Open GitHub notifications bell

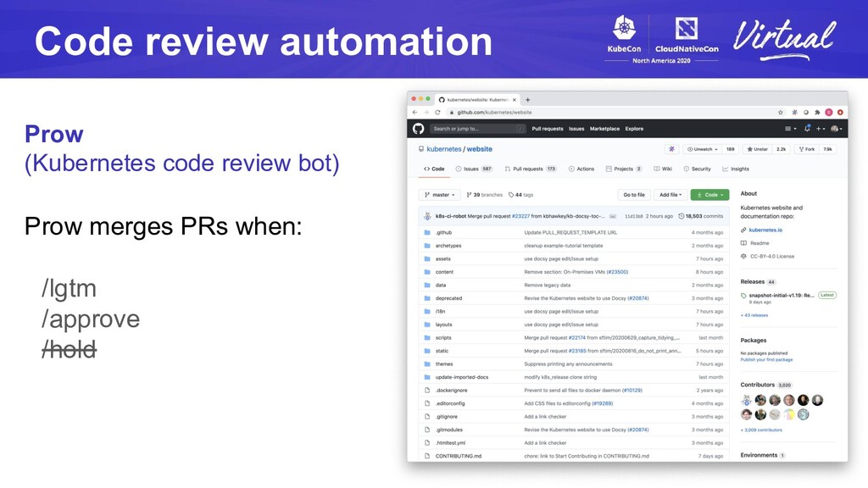click(807, 129)
